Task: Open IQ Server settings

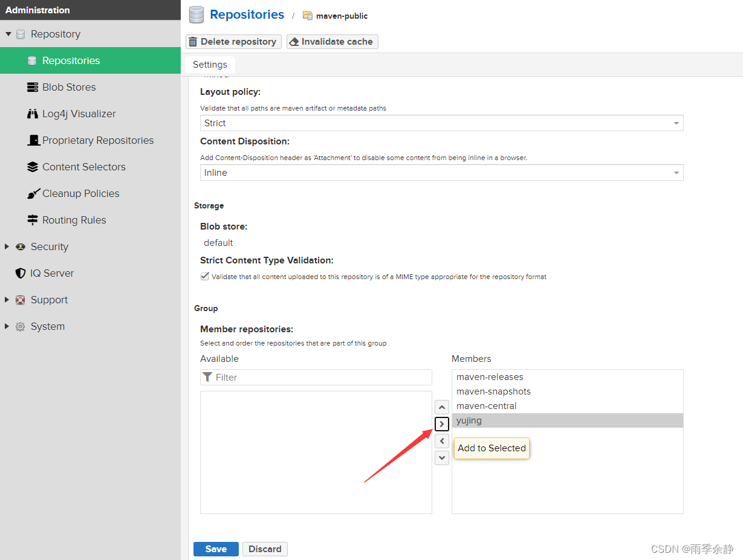Action: click(x=52, y=273)
